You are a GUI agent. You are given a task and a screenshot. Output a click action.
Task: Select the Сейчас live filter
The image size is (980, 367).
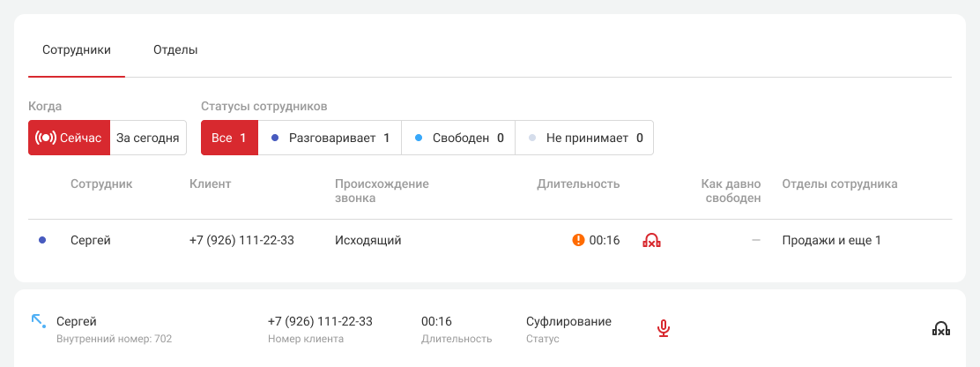pyautogui.click(x=69, y=138)
